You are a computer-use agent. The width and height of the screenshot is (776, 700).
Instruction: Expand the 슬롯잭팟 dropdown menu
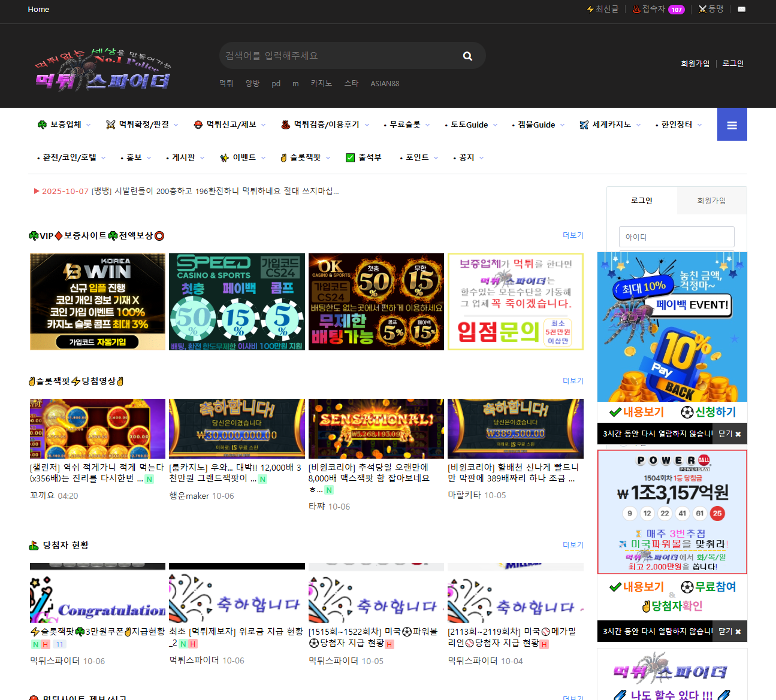(305, 157)
